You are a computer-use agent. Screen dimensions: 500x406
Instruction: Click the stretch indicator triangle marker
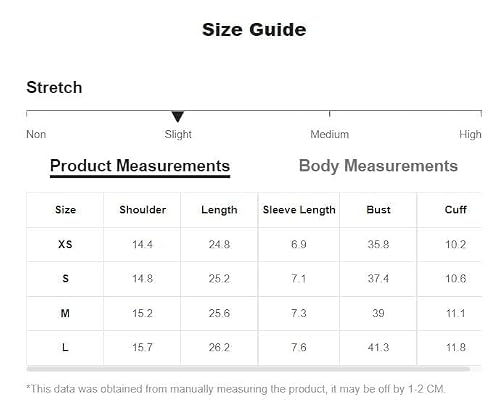pyautogui.click(x=178, y=117)
